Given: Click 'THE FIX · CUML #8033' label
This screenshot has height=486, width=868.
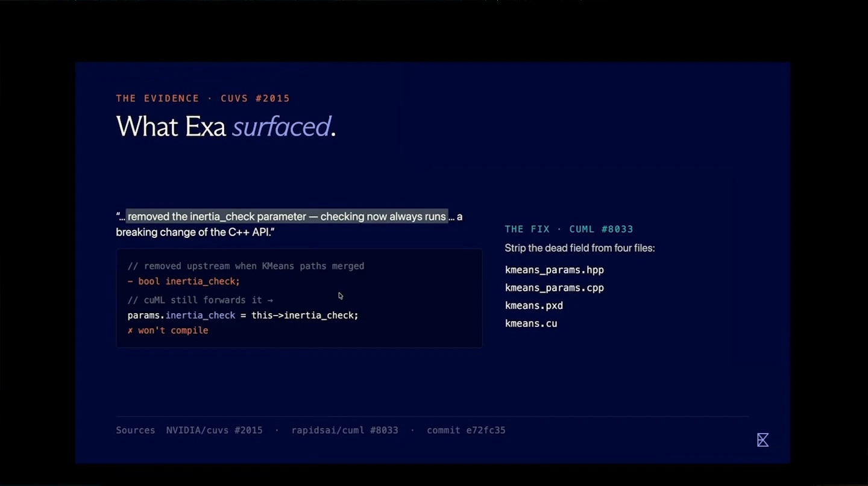Looking at the screenshot, I should 569,229.
